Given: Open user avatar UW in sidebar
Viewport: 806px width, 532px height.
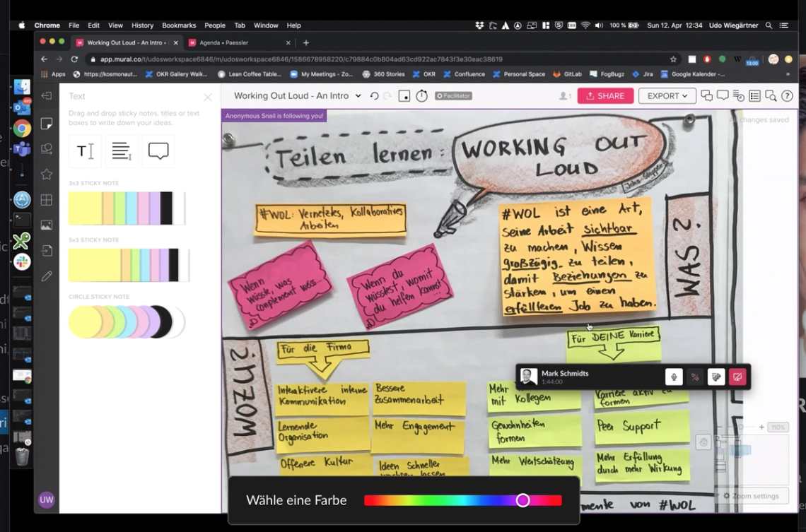Looking at the screenshot, I should 46,500.
